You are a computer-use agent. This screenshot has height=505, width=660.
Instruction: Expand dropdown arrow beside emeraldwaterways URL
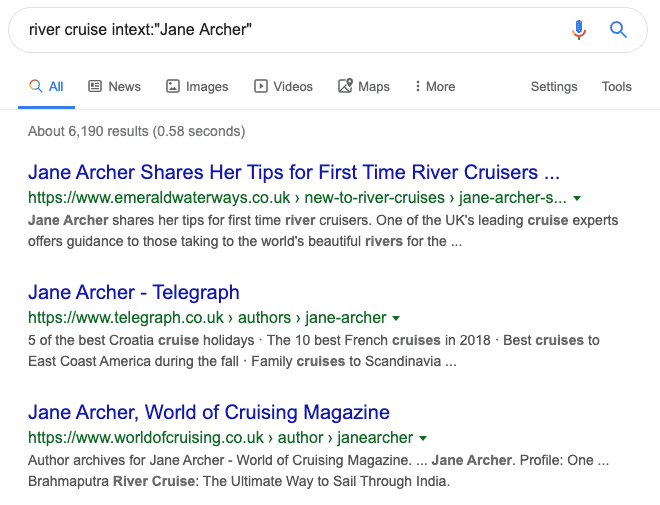point(577,198)
